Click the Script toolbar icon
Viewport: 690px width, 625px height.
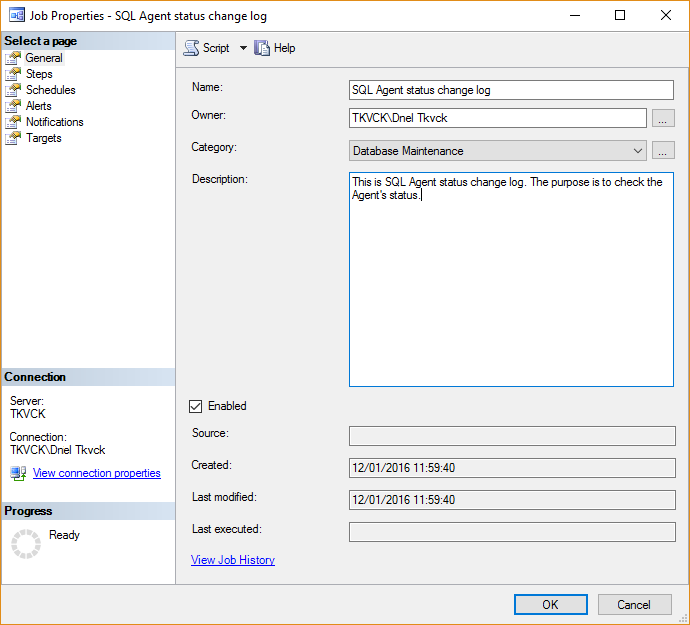click(x=192, y=48)
